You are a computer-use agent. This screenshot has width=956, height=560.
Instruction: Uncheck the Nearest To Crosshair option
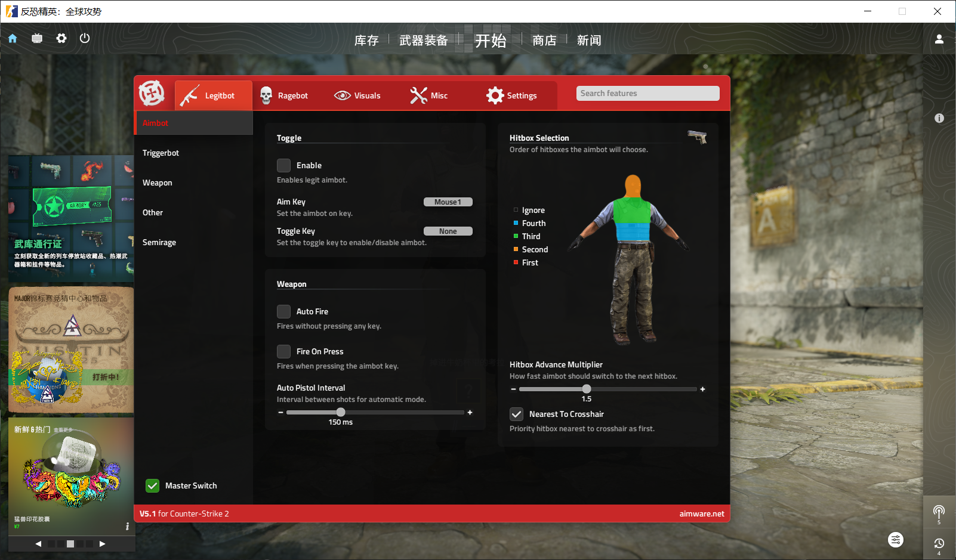[x=517, y=414]
